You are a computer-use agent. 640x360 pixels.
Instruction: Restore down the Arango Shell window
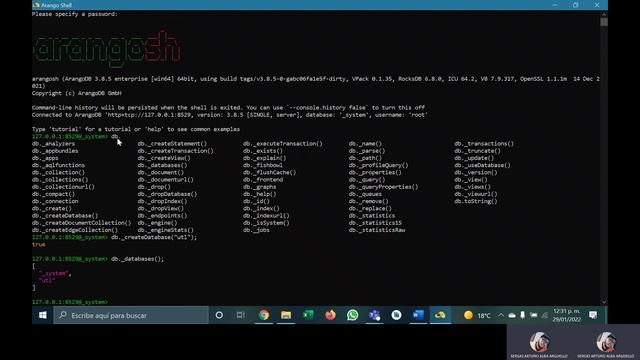(576, 5)
